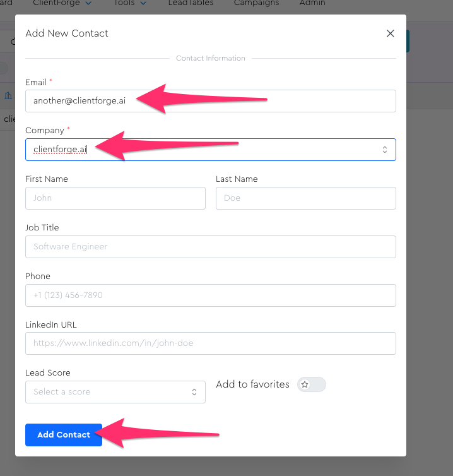Open the ClientForge menu chevron
Viewport: 453px width, 476px height.
[x=88, y=3]
